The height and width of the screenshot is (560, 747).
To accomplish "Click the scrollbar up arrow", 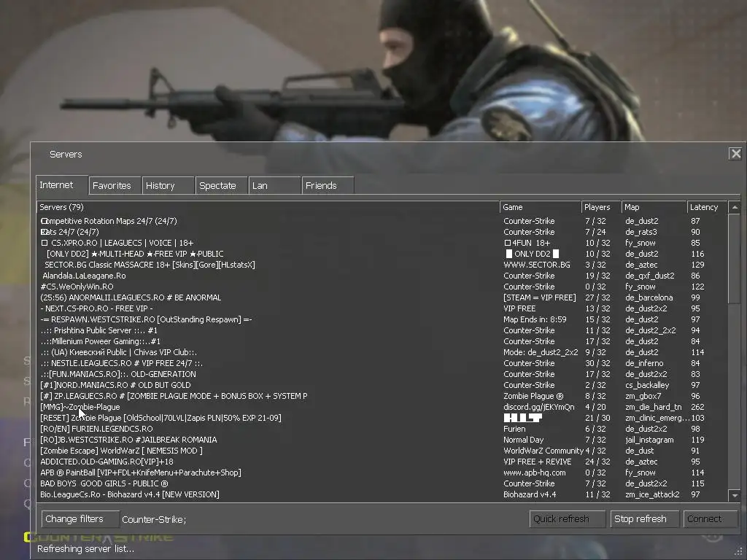I will coord(735,207).
